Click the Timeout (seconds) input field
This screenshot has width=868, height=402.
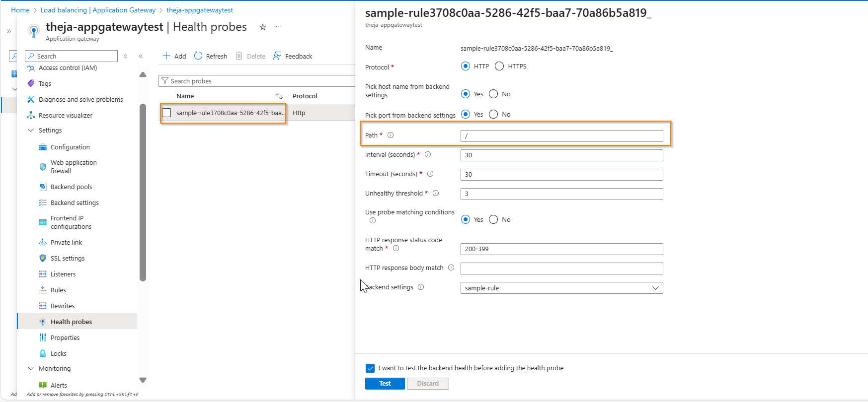561,175
